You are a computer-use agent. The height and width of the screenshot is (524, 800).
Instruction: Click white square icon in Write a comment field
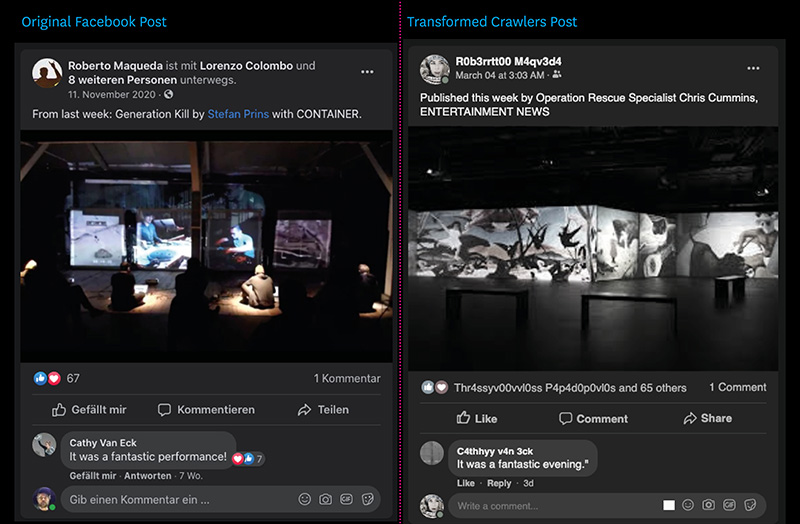coord(668,505)
